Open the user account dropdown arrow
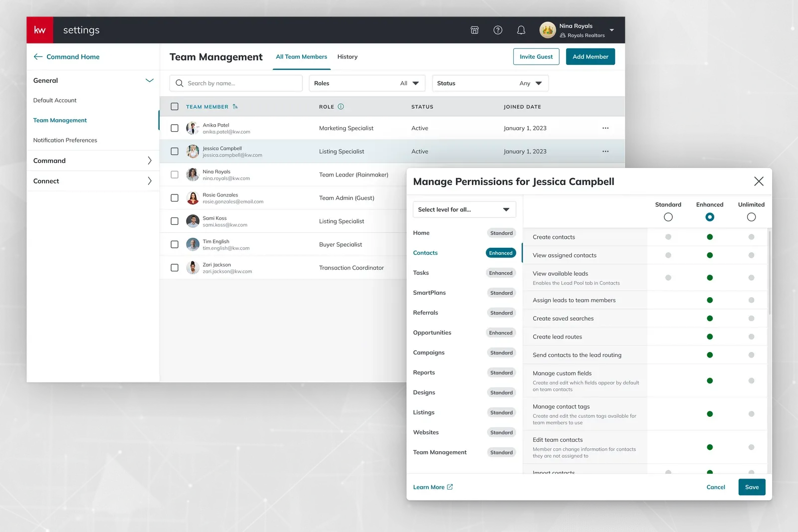Image resolution: width=798 pixels, height=532 pixels. point(612,30)
